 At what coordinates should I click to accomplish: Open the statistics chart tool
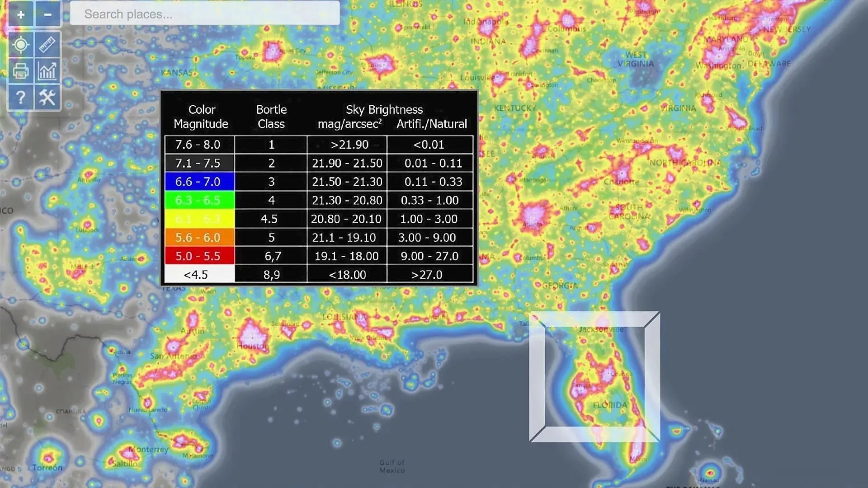point(47,71)
